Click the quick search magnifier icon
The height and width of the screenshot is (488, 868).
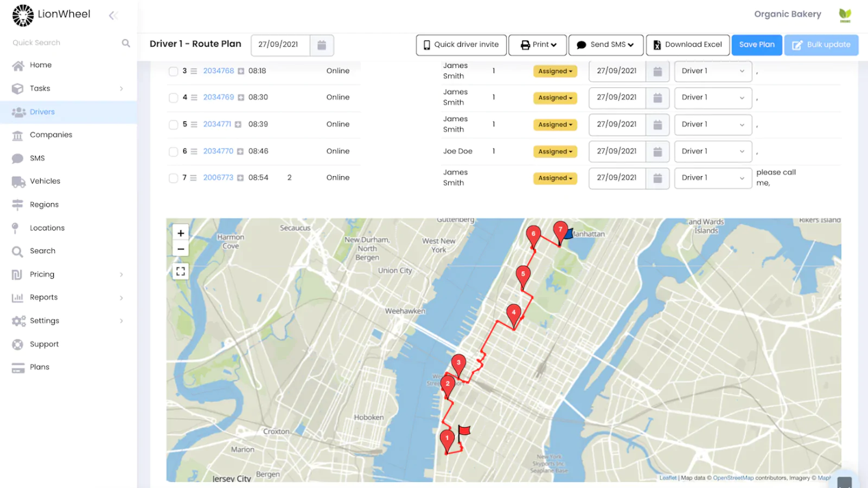126,43
